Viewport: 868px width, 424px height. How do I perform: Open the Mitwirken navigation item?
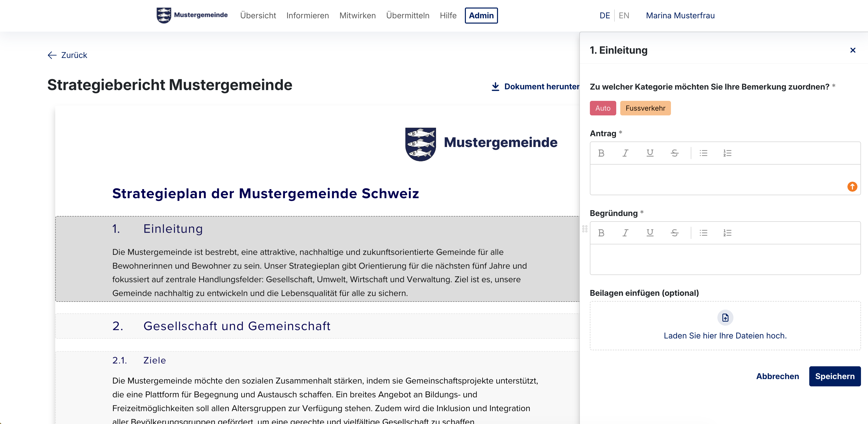357,16
